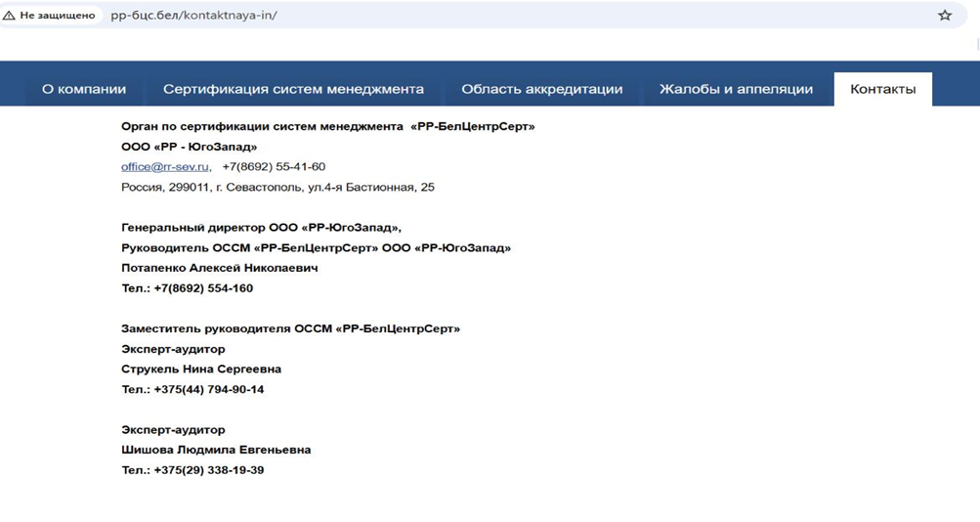This screenshot has width=980, height=522.
Task: Click the Севастополь street address line
Action: 277,187
